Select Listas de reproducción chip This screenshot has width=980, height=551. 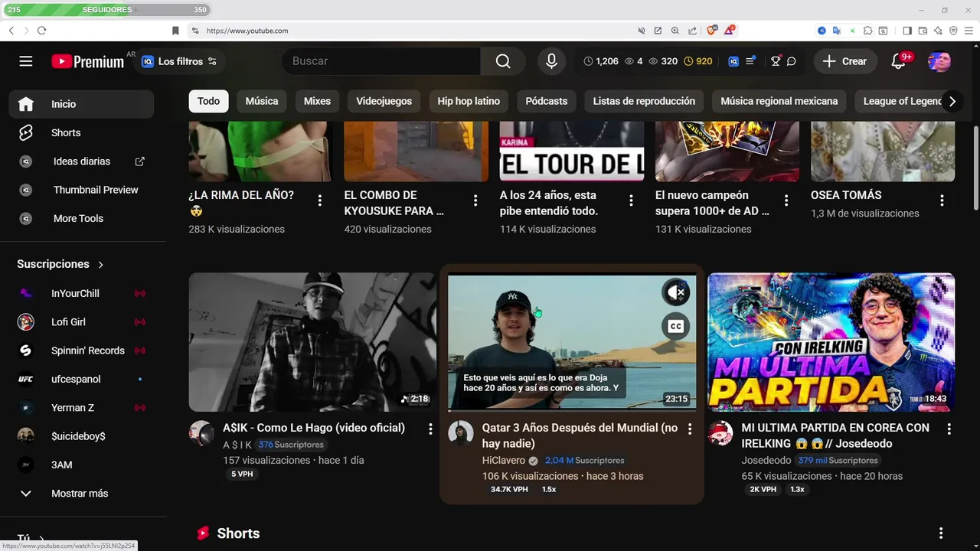pos(644,101)
